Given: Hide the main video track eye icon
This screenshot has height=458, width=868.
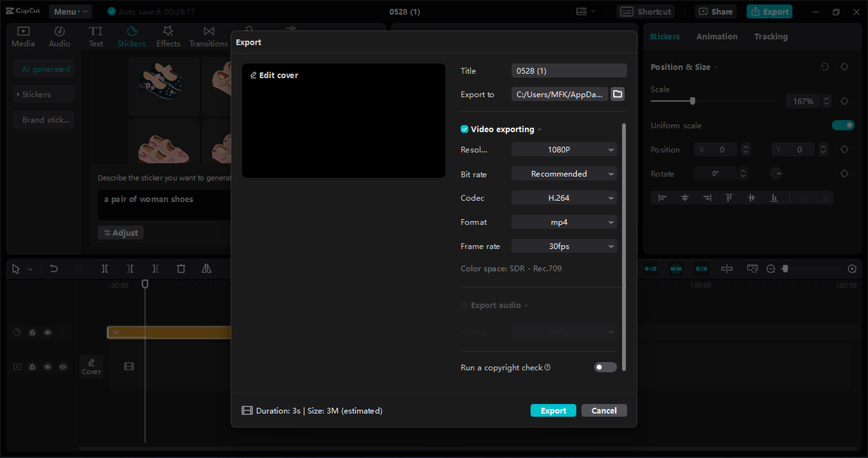Looking at the screenshot, I should [47, 366].
